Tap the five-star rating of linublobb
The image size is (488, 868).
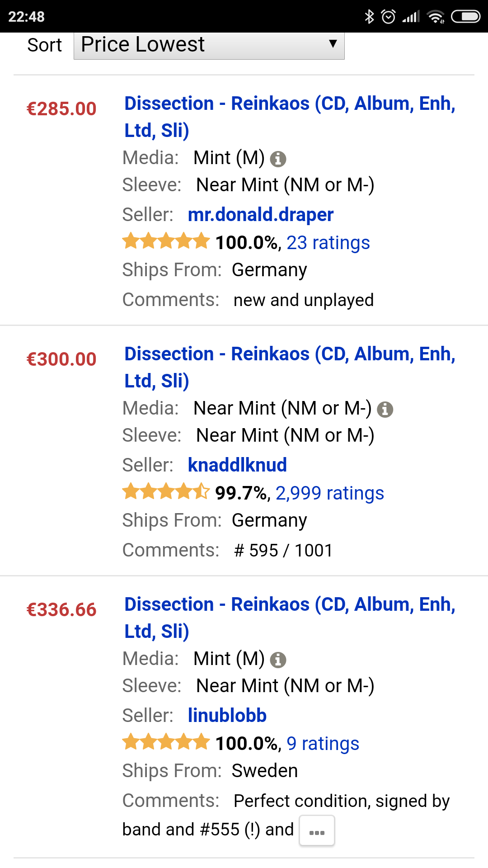coord(166,742)
